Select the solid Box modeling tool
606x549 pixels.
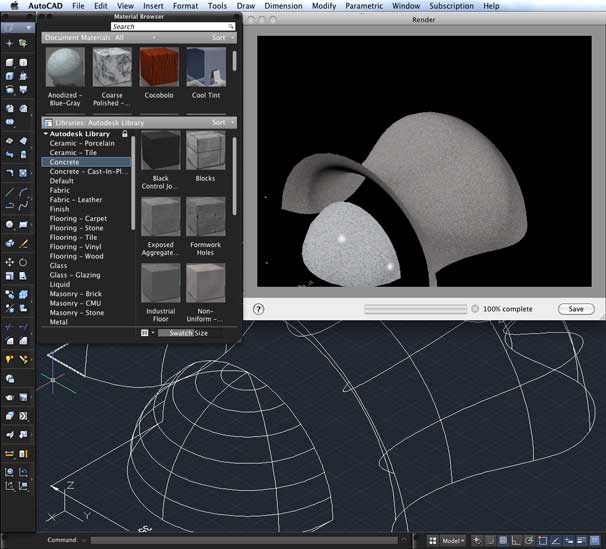10,63
